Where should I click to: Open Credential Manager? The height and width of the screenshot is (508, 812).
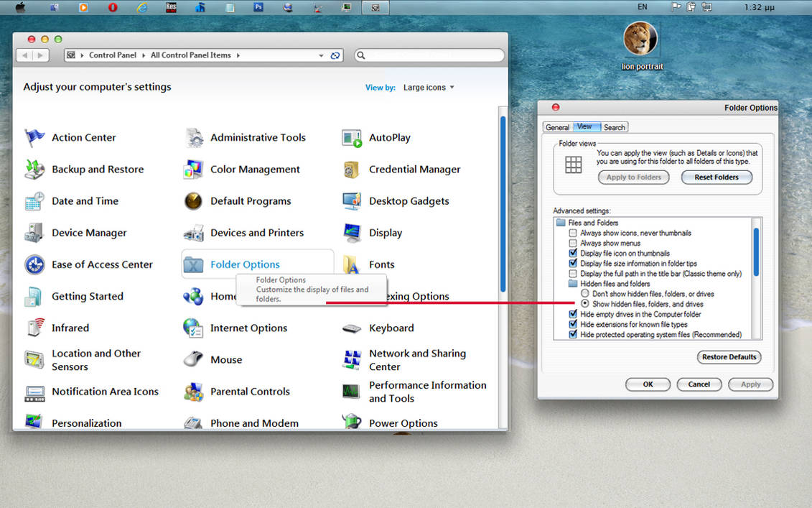coord(414,169)
